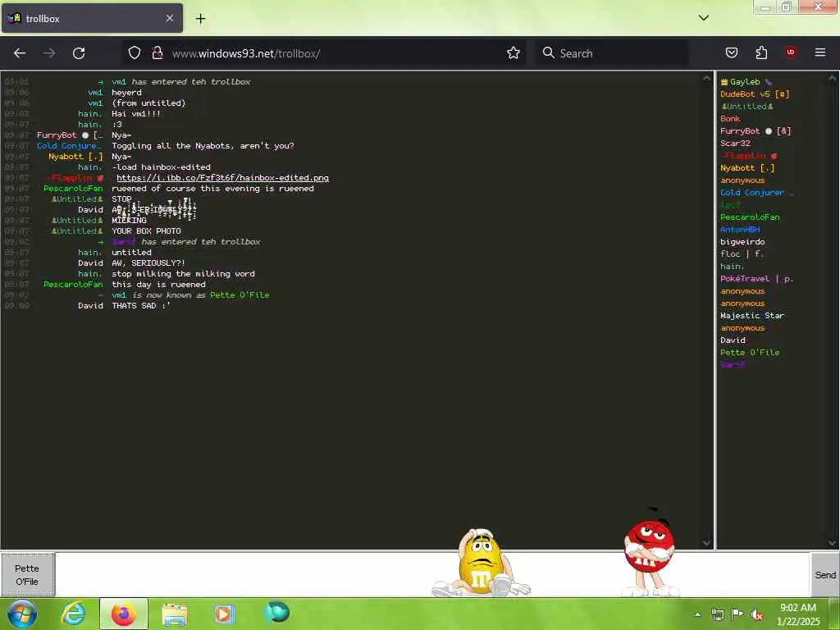Click the user list scroll-up arrow
The height and width of the screenshot is (630, 840).
(832, 78)
